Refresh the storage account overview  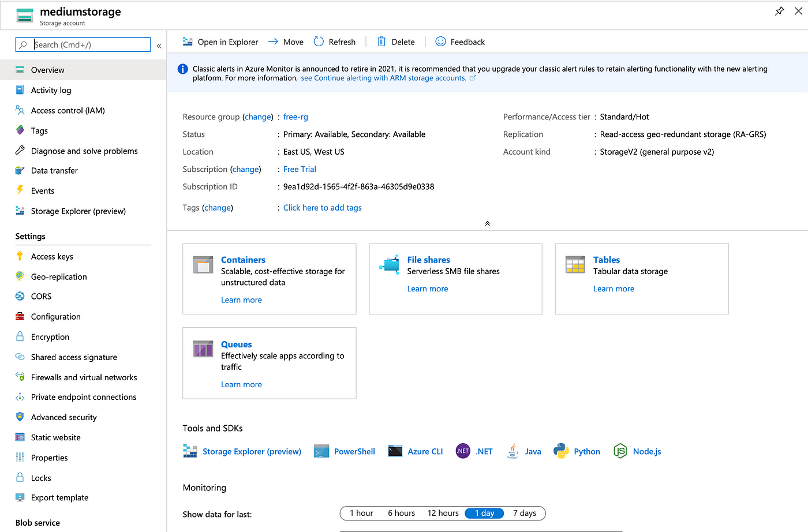[x=335, y=42]
